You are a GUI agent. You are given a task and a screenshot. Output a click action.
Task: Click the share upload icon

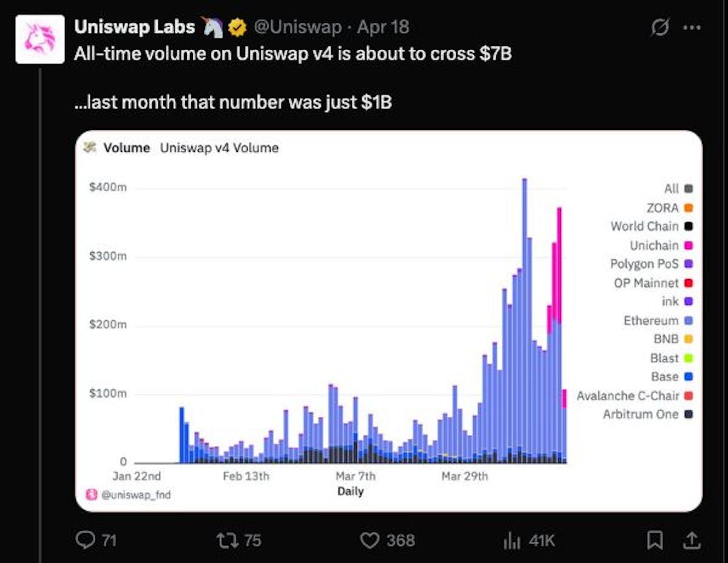[691, 539]
